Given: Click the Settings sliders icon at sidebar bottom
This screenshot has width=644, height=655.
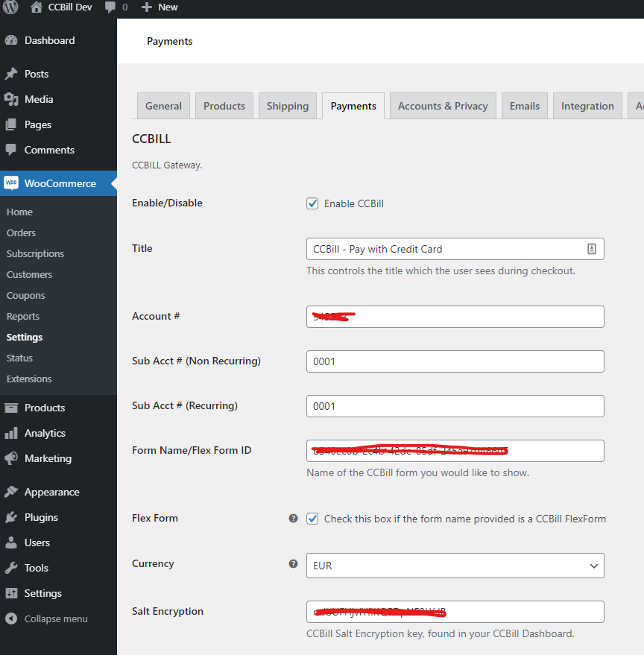Looking at the screenshot, I should point(11,593).
